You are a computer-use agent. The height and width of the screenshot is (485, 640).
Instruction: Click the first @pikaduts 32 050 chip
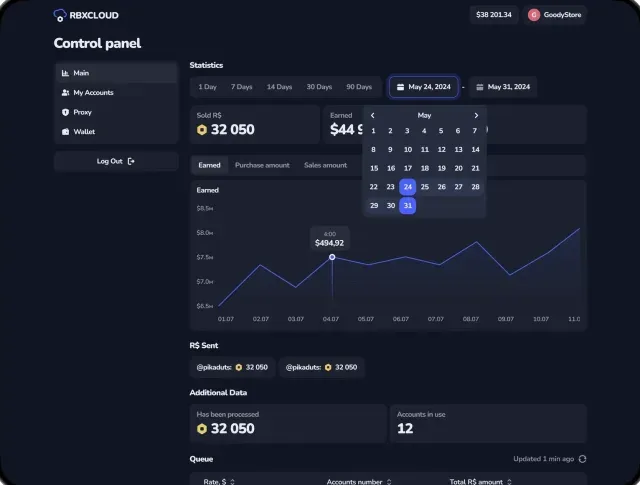[232, 367]
